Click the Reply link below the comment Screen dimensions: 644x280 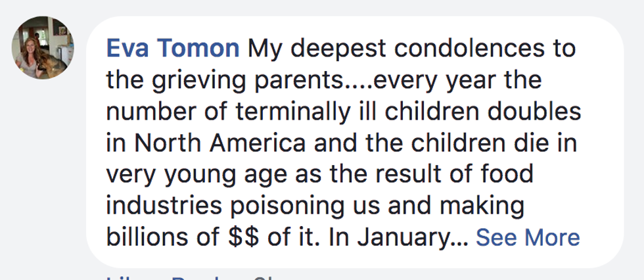pos(198,277)
